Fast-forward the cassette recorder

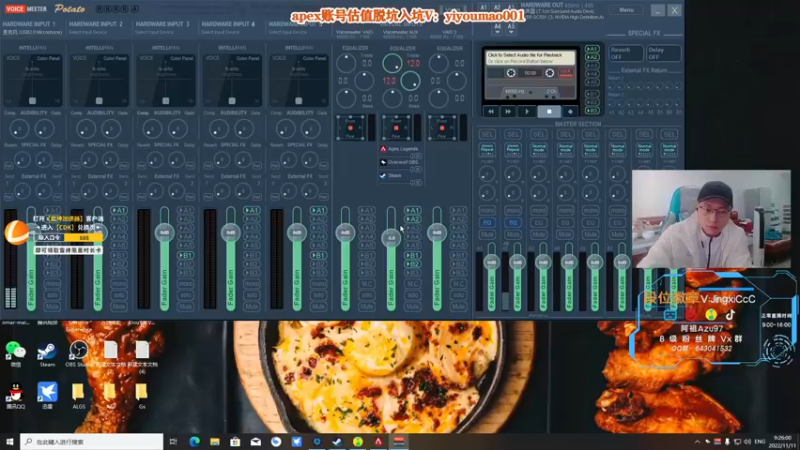click(x=508, y=111)
